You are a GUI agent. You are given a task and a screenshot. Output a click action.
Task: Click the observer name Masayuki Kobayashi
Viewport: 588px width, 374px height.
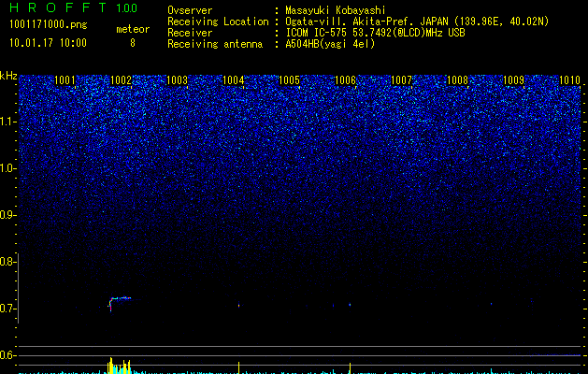click(336, 10)
